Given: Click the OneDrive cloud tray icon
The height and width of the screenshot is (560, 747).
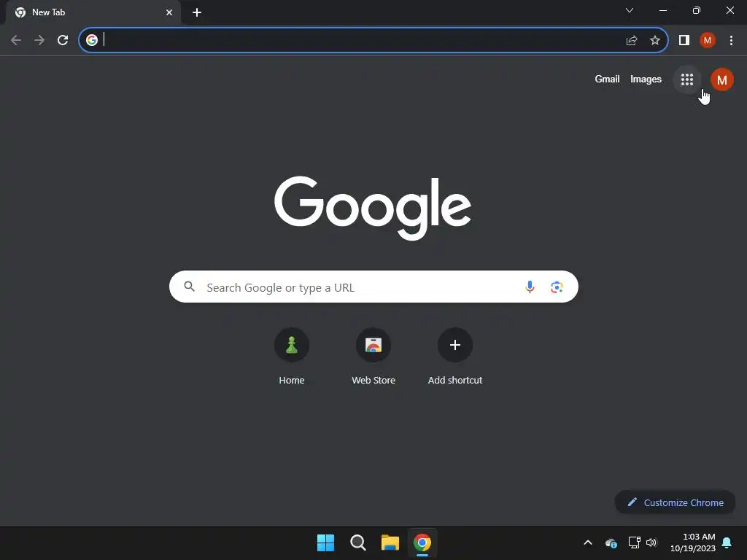Looking at the screenshot, I should pos(611,542).
